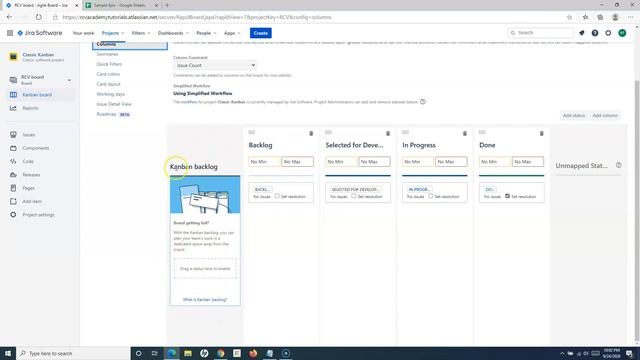Grab the In Progress column drag handle
This screenshot has width=640, height=360.
pos(405,132)
